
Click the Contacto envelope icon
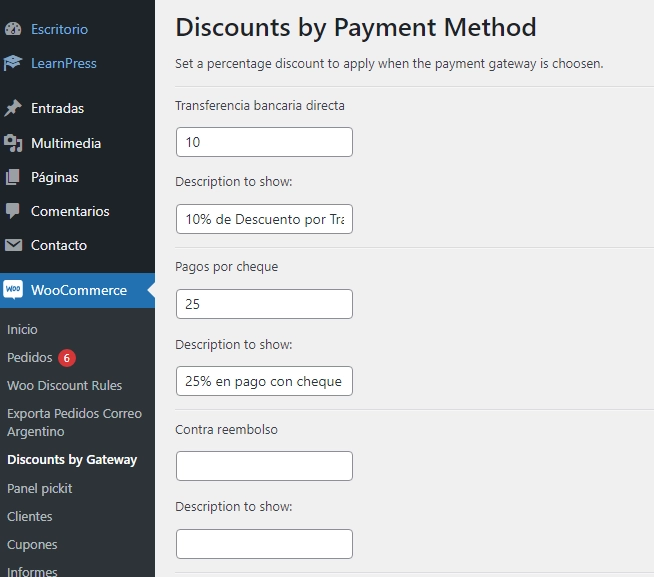tap(13, 245)
